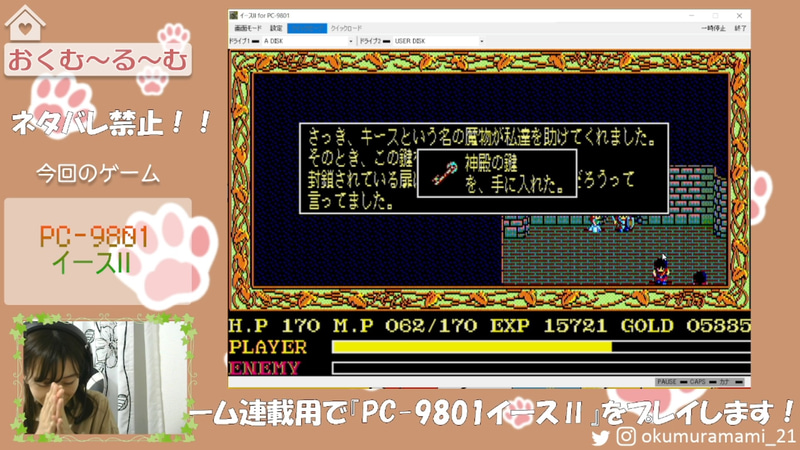
Task: Click クイックロード in the menu bar
Action: pos(346,29)
